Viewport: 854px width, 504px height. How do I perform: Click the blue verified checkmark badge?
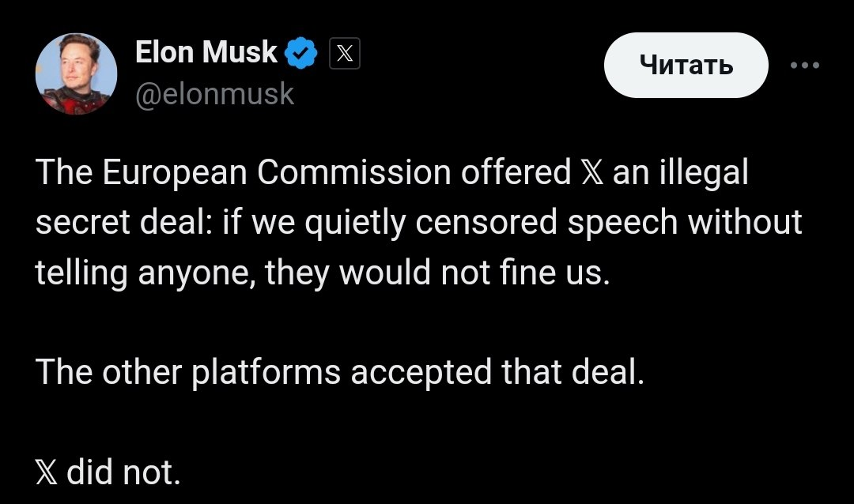302,54
